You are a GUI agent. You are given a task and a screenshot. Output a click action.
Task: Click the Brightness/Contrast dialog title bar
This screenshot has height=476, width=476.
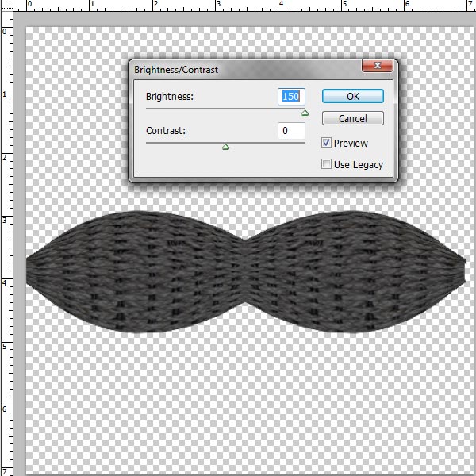tap(246, 70)
